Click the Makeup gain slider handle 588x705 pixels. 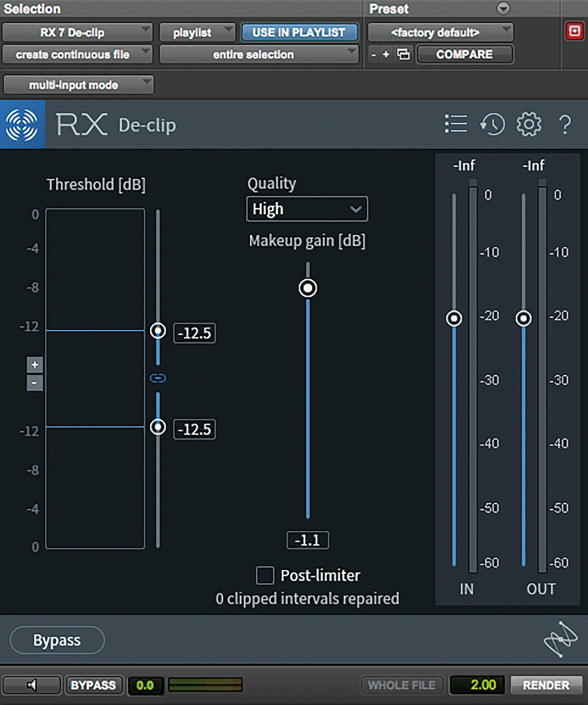pyautogui.click(x=308, y=288)
